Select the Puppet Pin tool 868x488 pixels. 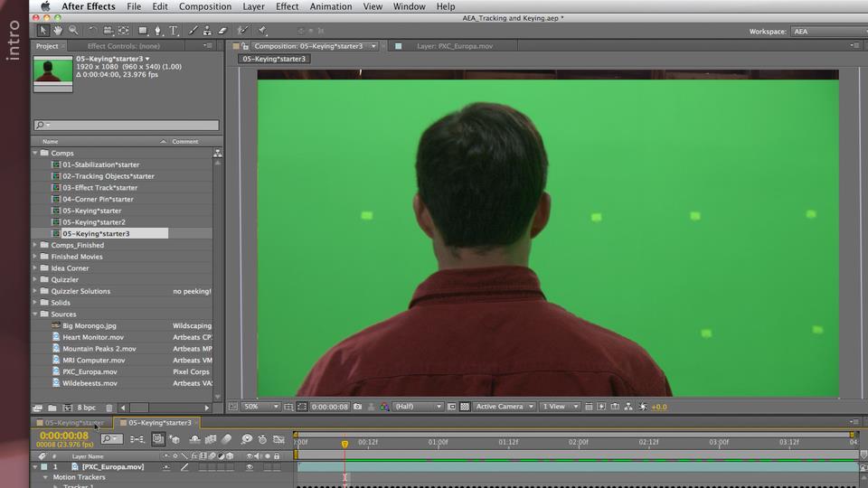[x=262, y=31]
